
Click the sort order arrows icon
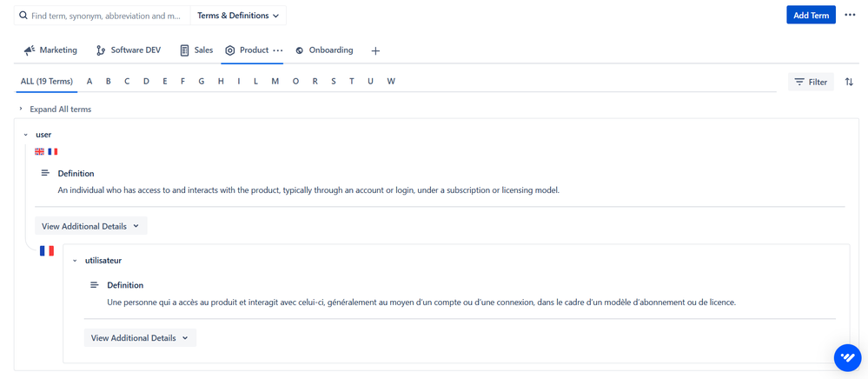(849, 82)
